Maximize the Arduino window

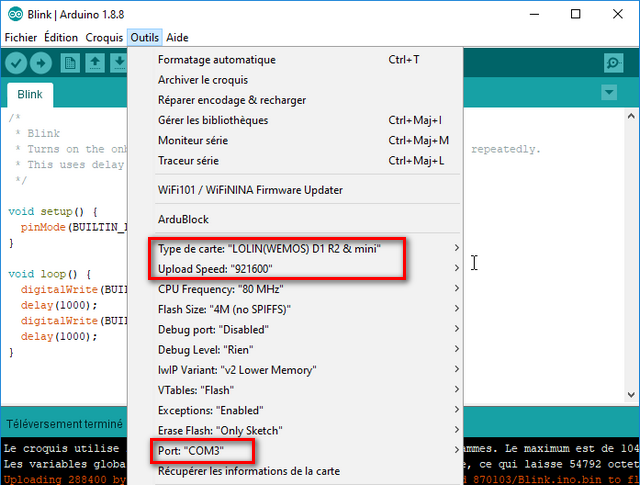pos(576,14)
